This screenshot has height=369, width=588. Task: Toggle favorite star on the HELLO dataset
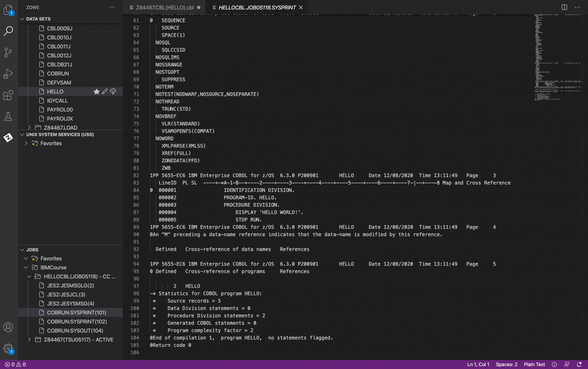click(x=96, y=91)
